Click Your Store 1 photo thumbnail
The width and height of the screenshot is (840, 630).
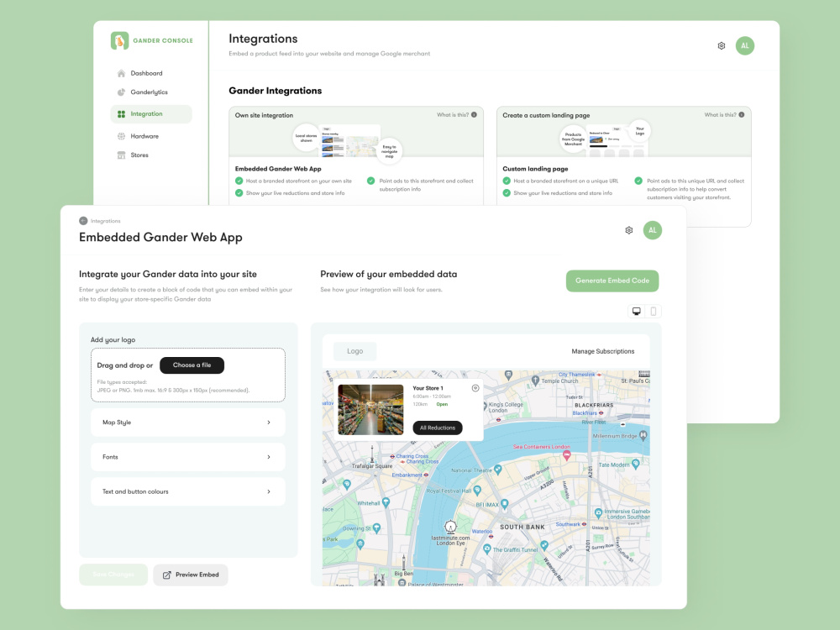(x=370, y=410)
